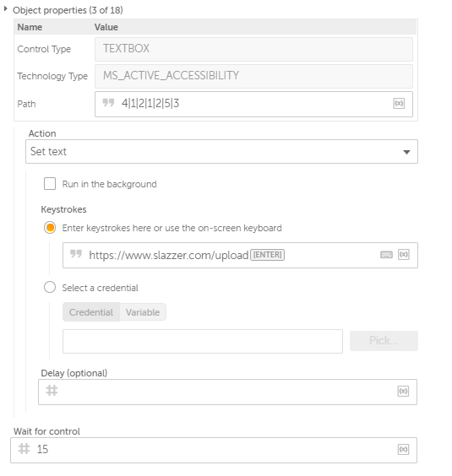Click the Pick... button
The width and height of the screenshot is (452, 476).
(384, 341)
